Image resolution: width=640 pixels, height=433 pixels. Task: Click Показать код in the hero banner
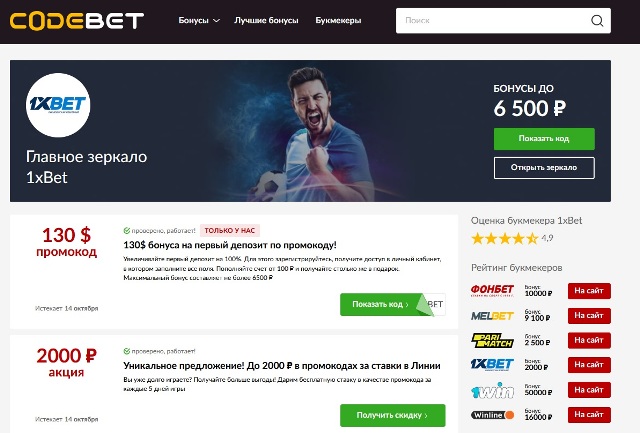click(x=544, y=139)
